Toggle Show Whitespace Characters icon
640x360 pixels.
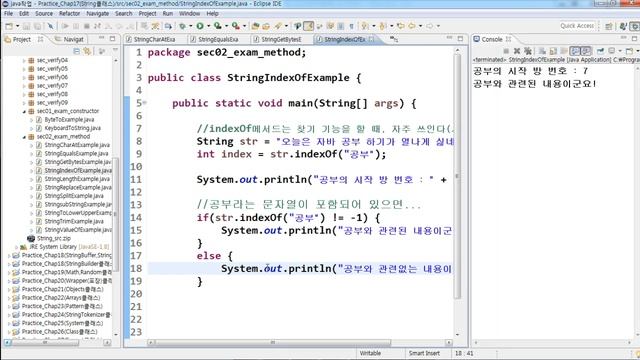351,26
